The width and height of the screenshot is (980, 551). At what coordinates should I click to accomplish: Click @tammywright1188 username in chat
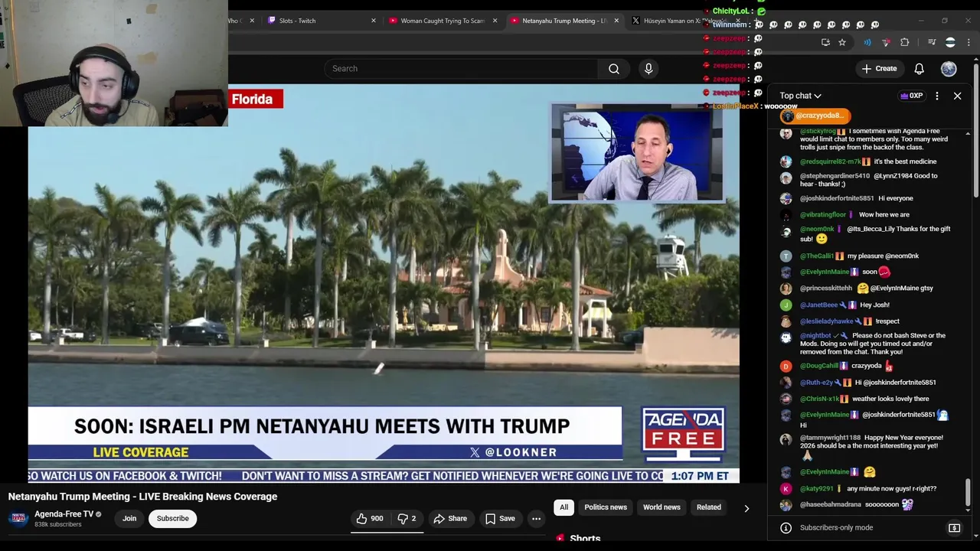(831, 438)
